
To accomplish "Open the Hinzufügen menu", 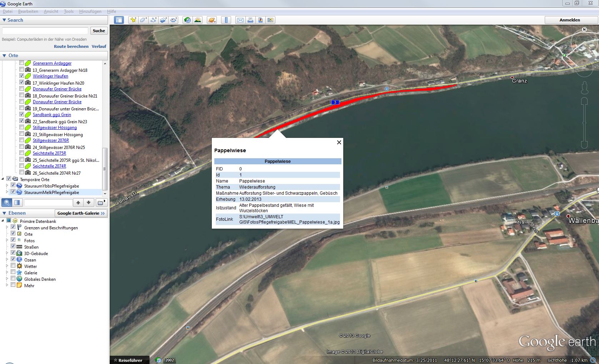I will pyautogui.click(x=90, y=11).
